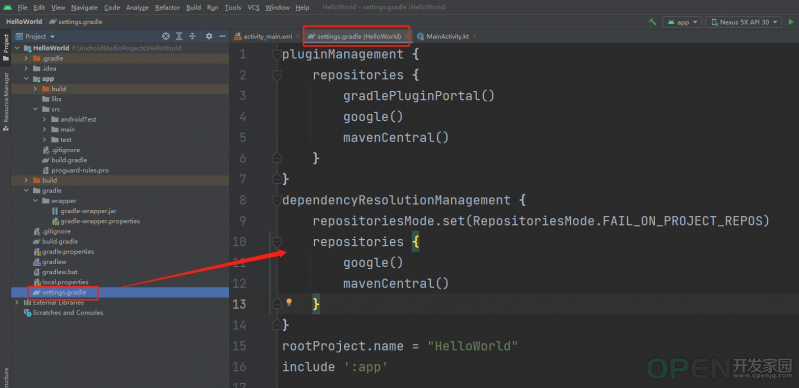Open the Tools menu

coord(233,8)
